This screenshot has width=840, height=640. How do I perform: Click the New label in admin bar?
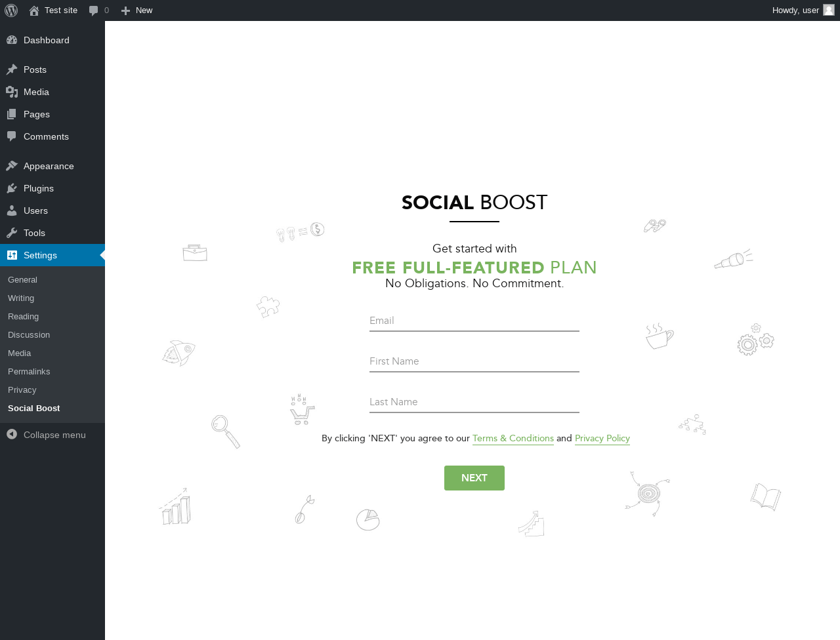(x=144, y=10)
